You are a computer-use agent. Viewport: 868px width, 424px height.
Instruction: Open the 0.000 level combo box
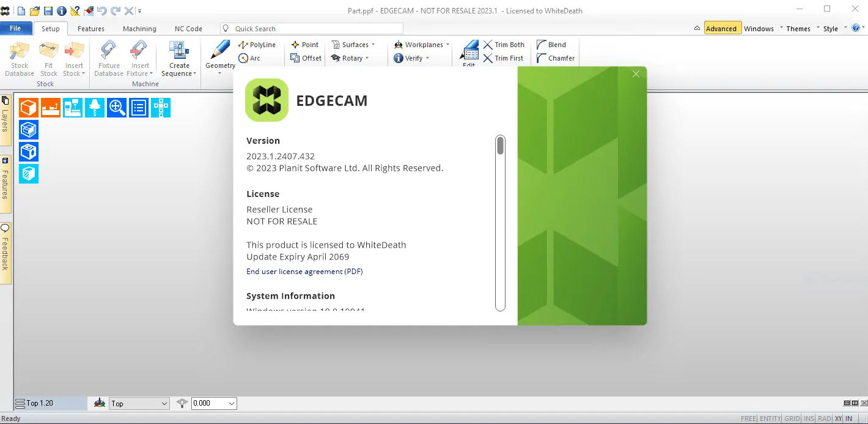click(214, 403)
